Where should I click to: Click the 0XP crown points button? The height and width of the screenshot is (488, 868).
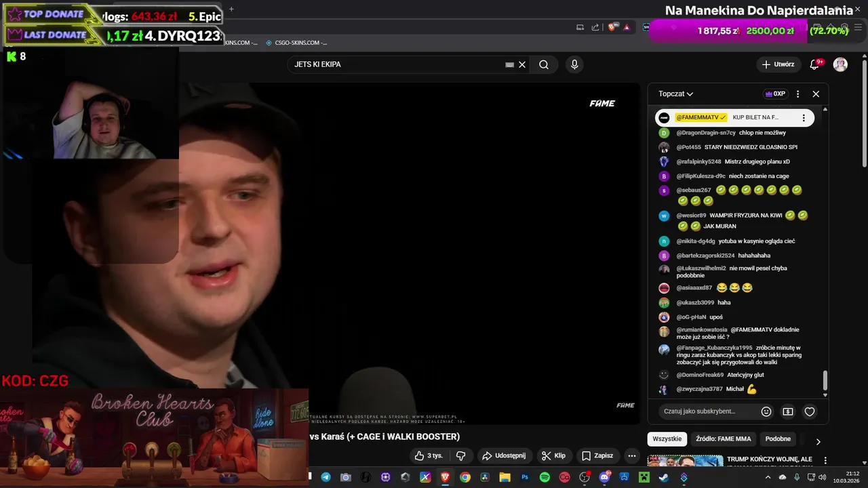[774, 94]
